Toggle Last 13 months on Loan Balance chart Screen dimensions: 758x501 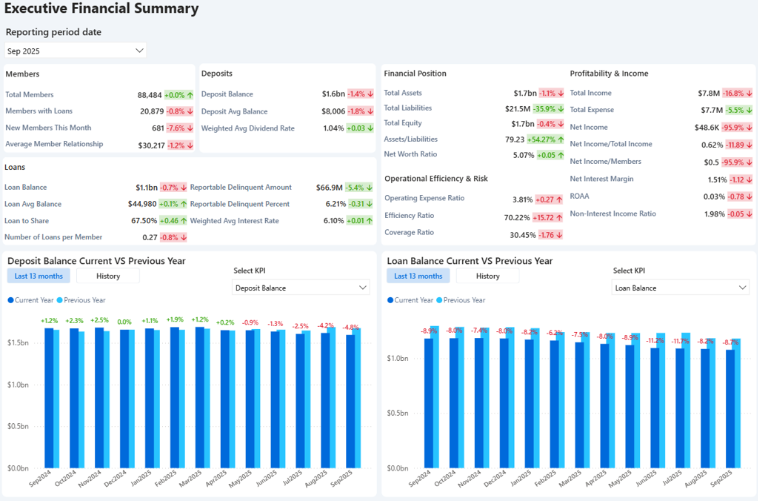418,276
